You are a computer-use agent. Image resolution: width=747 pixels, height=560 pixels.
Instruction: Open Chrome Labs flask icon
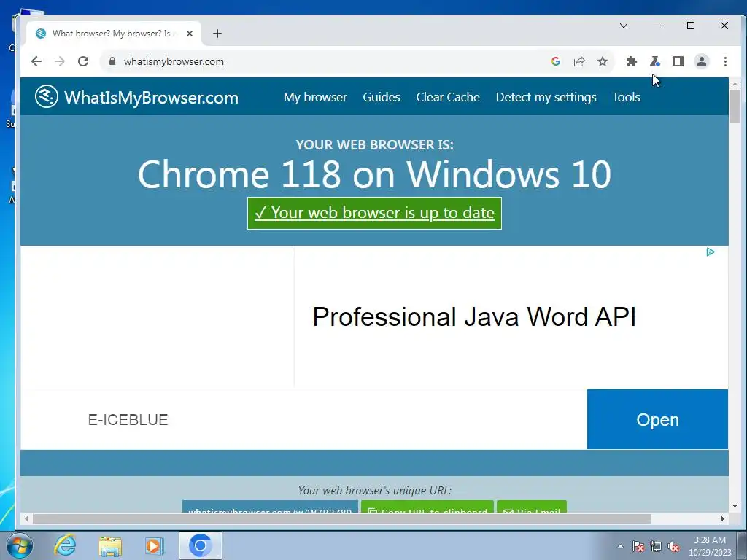click(655, 61)
